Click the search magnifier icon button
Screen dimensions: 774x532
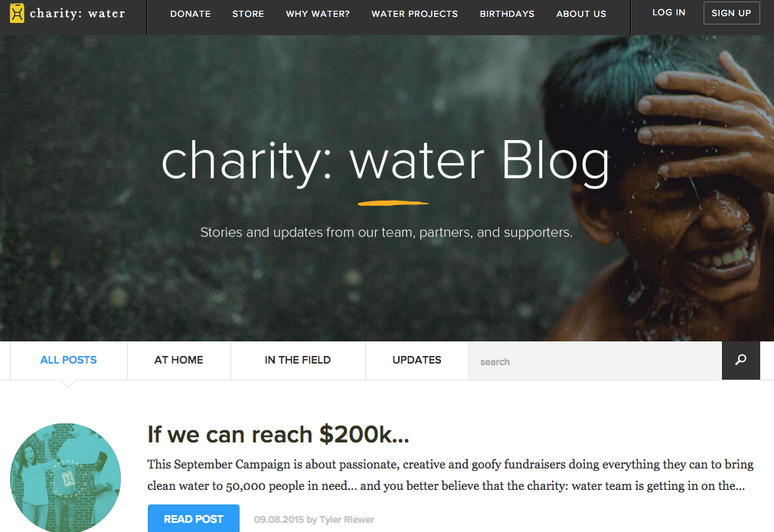coord(740,361)
